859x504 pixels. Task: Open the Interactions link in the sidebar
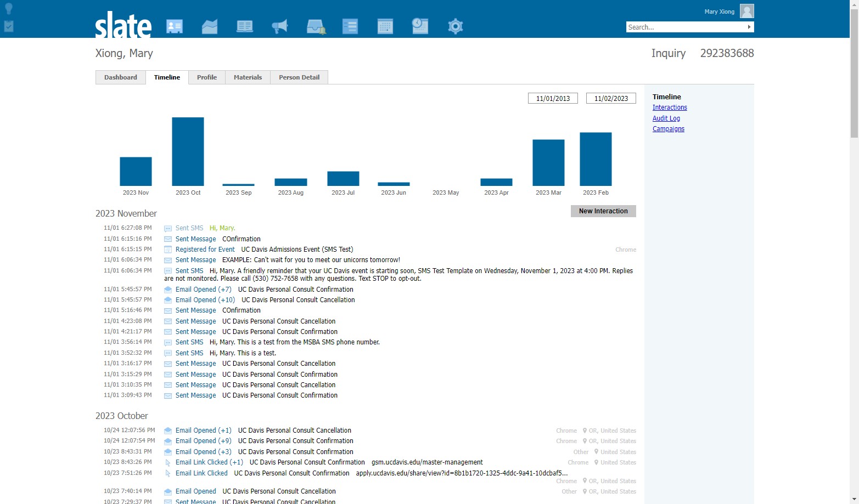click(x=670, y=107)
